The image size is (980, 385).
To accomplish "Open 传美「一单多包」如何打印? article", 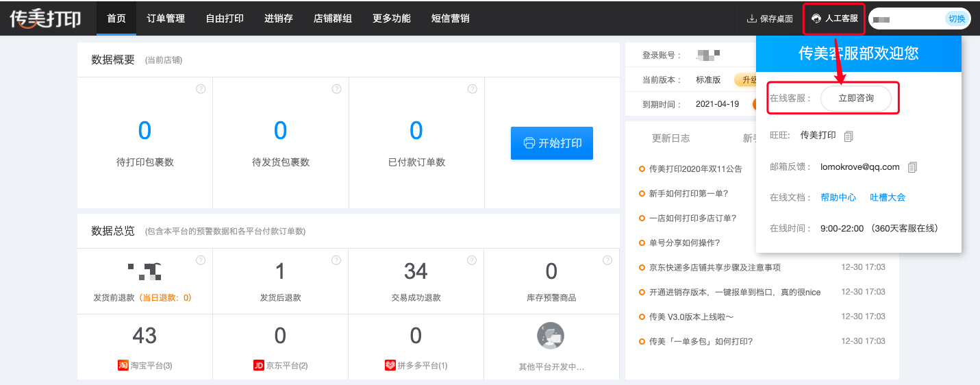I will (x=701, y=341).
